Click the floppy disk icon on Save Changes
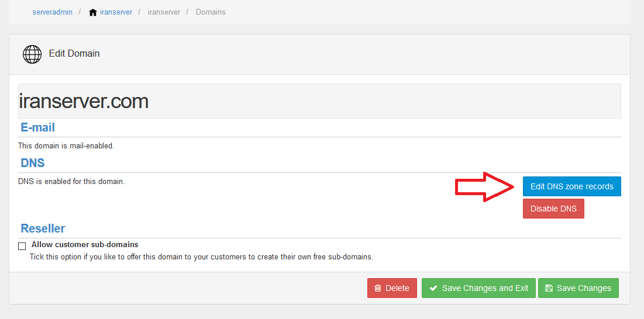 click(x=549, y=288)
